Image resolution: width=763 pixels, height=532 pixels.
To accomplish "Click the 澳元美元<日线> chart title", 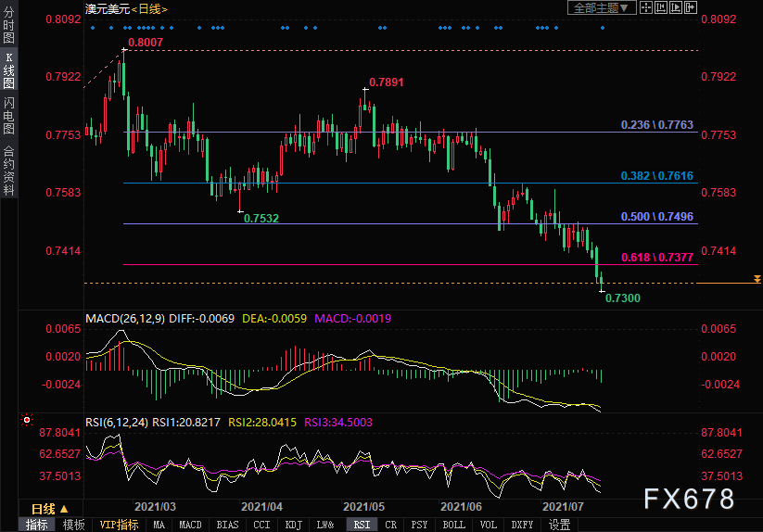I will coord(126,8).
